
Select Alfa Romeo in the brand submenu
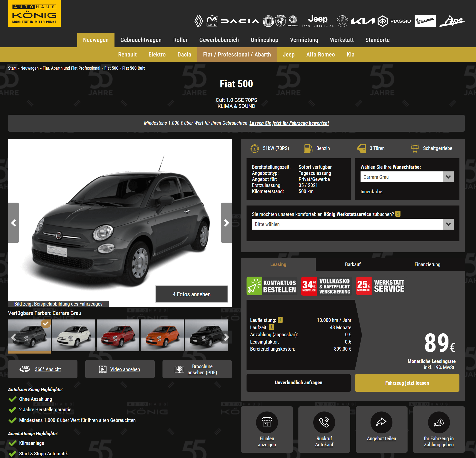coord(321,55)
